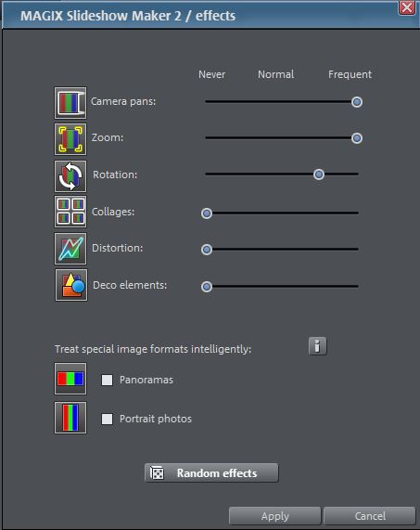420x530 pixels.
Task: Select the Deco elements shapes icon
Action: (71, 285)
